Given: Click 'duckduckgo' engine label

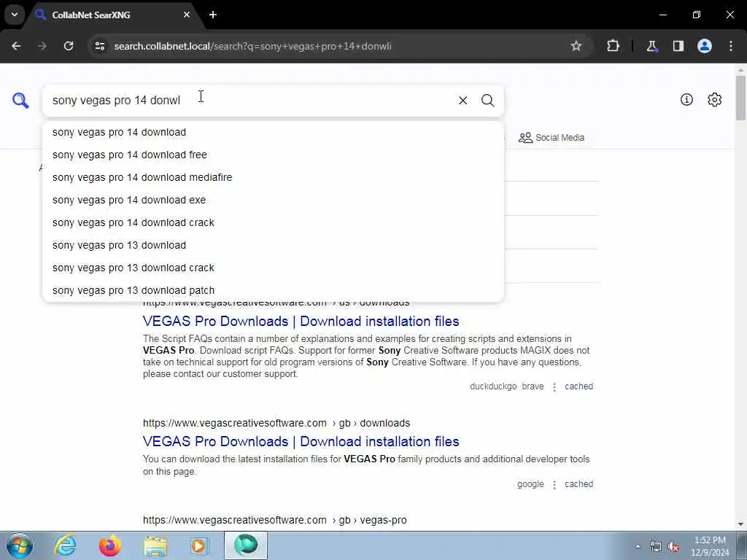Looking at the screenshot, I should (x=493, y=386).
